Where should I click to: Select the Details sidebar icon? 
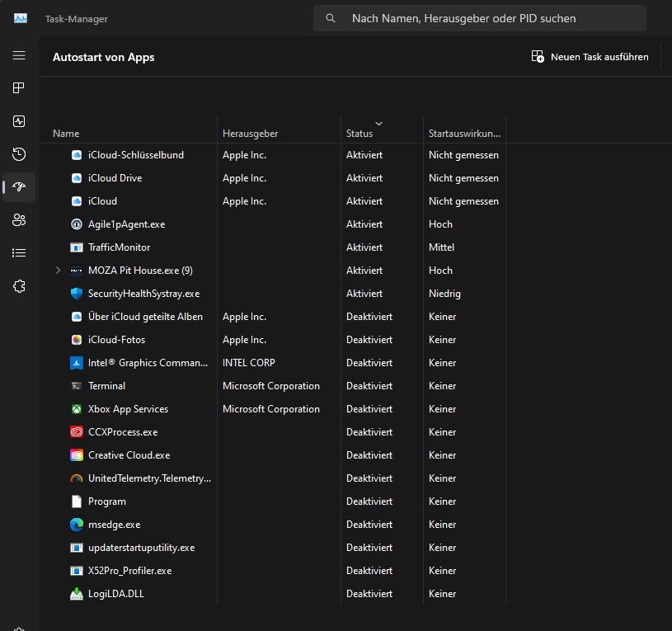18,253
